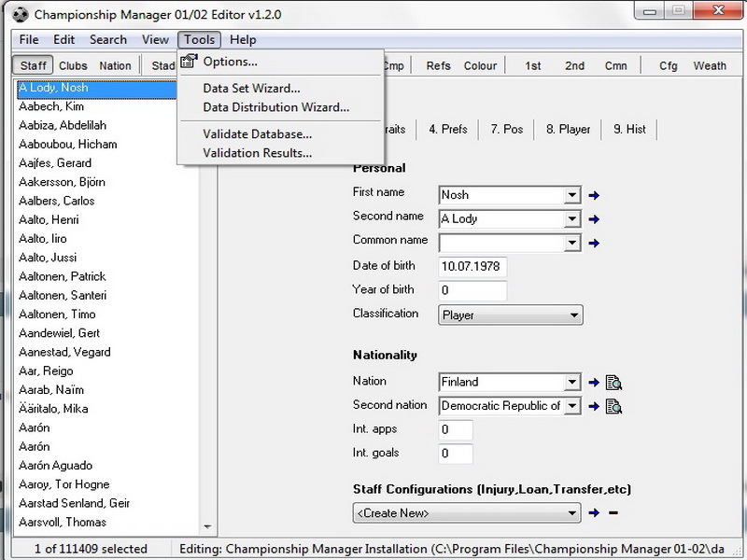Viewport: 747px width, 560px height.
Task: Click the arrow beside Staff Configurations dropdown
Action: pos(594,512)
